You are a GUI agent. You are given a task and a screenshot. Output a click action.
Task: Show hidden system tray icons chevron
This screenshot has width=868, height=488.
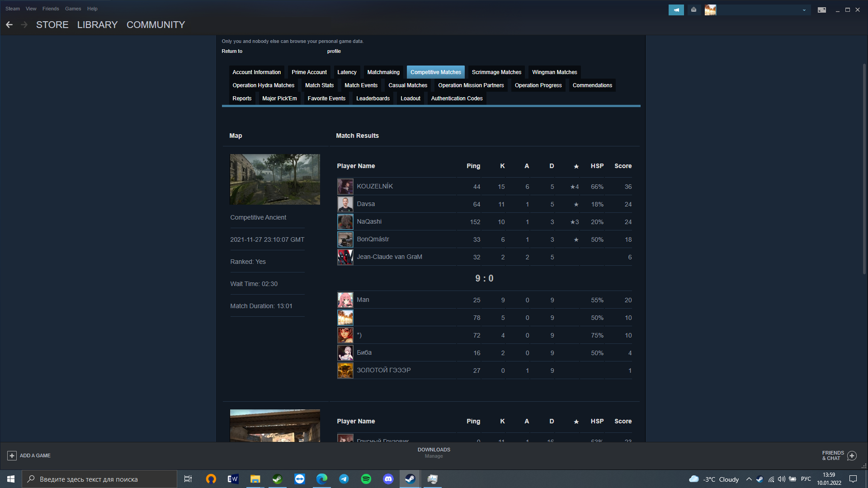(749, 479)
